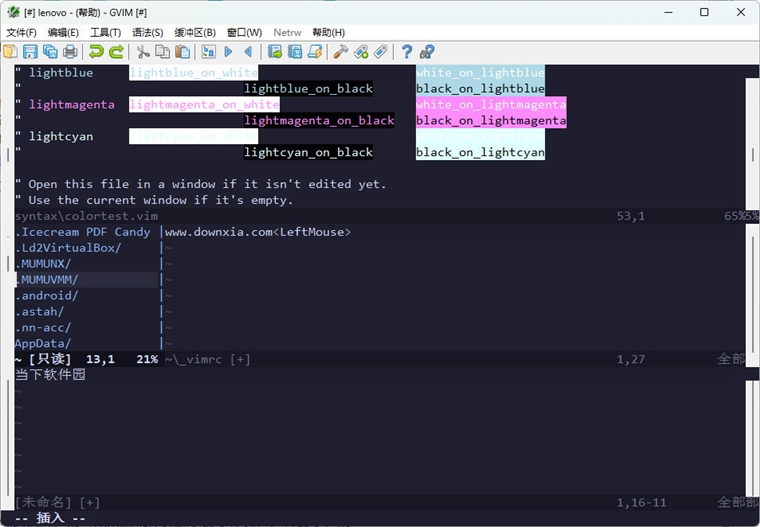760x527 pixels.
Task: Undo the last change via toolbar
Action: (x=96, y=51)
